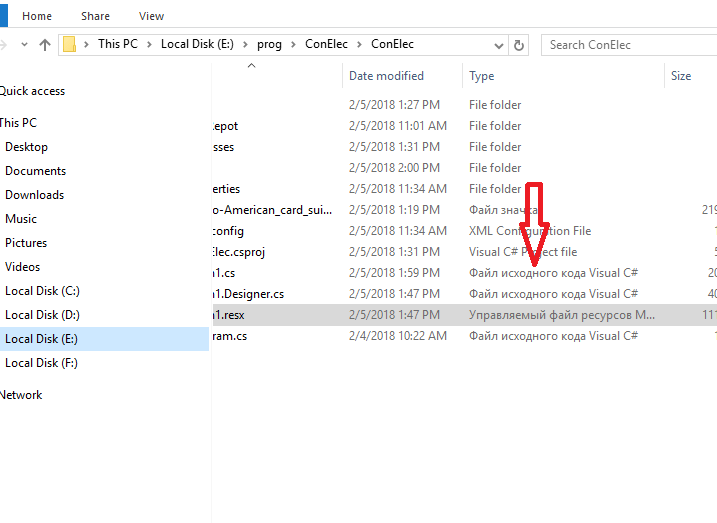Expand chevron after prog in breadcrumb
Screen dimensions: 717x523
click(x=293, y=44)
